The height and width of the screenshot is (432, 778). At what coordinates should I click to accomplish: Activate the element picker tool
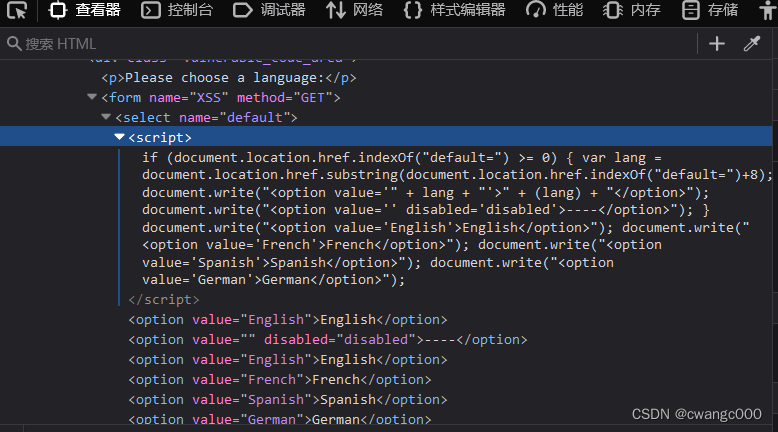(x=17, y=10)
